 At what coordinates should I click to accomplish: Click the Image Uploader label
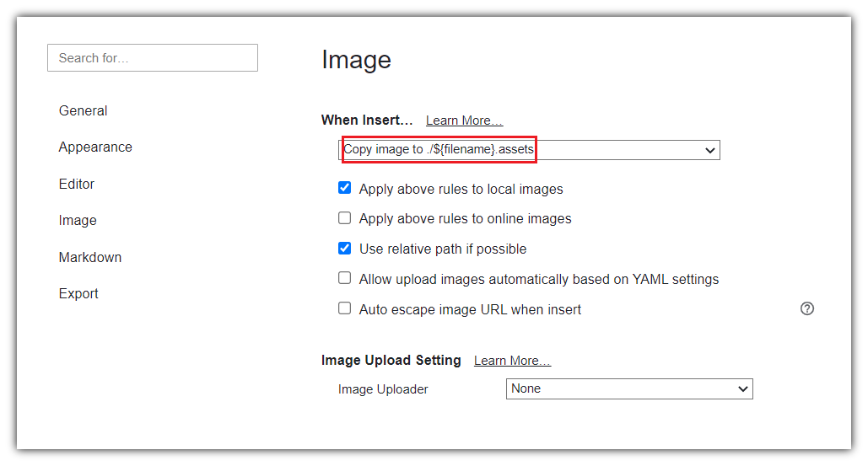click(x=383, y=389)
